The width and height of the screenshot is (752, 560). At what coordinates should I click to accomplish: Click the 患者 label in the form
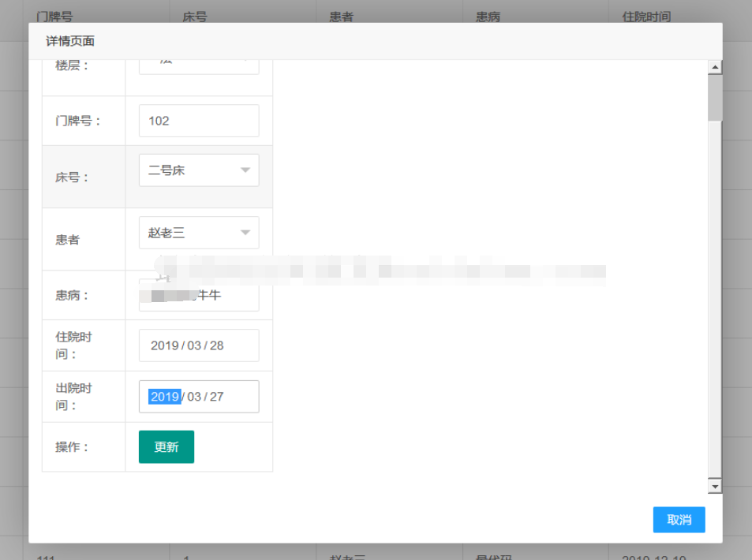[67, 240]
